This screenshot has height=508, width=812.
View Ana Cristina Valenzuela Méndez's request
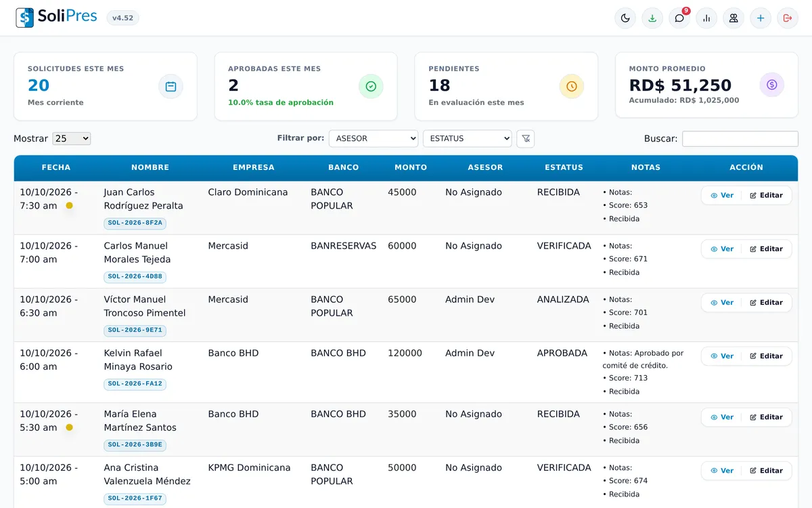[722, 470]
